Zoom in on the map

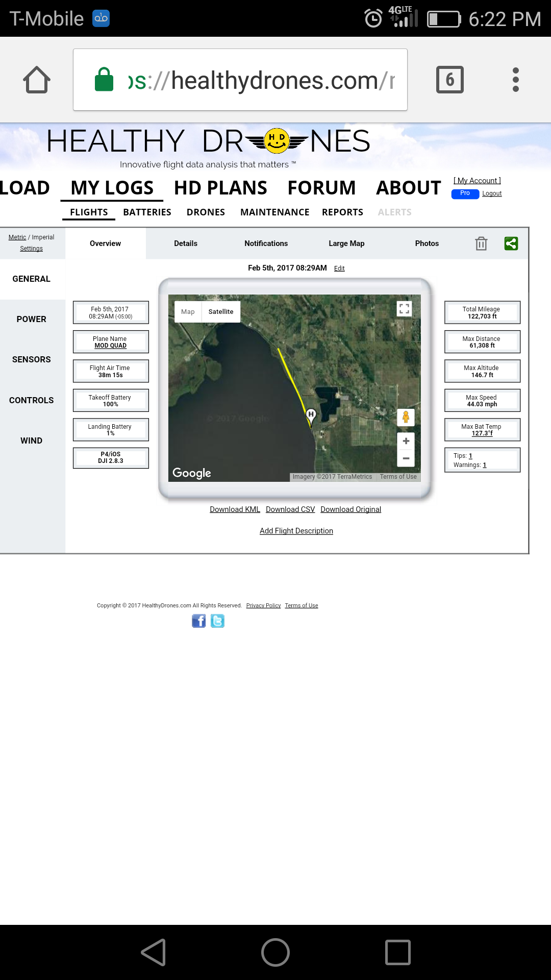point(406,441)
